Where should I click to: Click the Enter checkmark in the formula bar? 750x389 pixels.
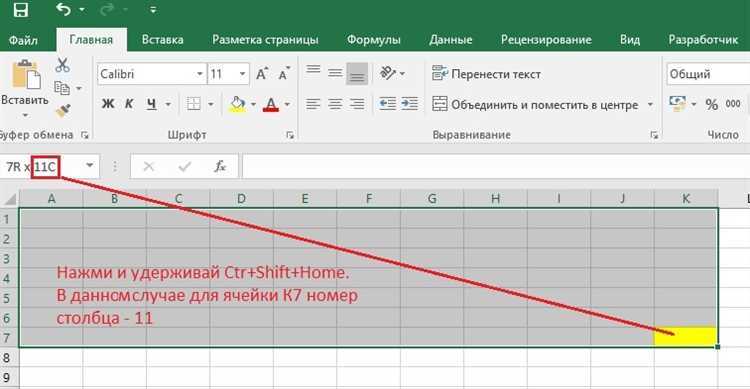tap(185, 167)
